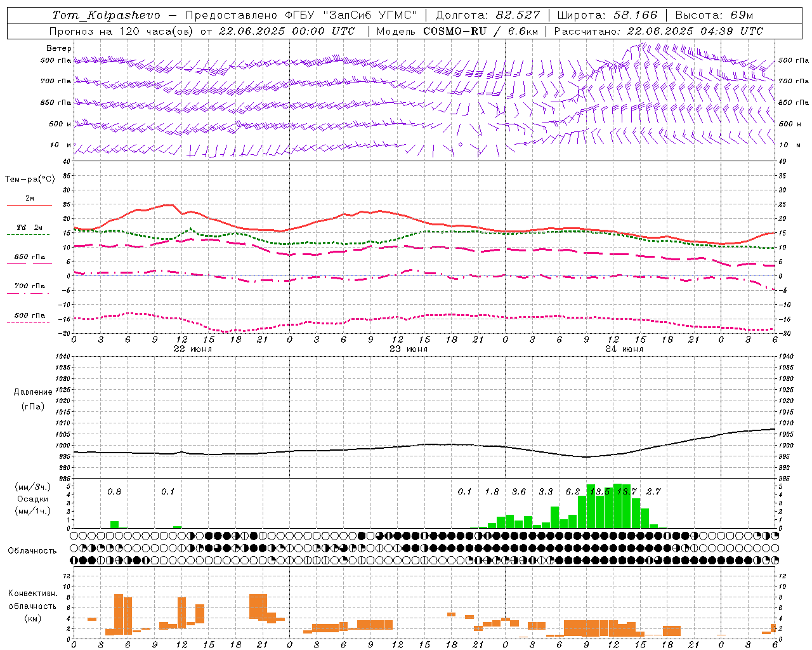Click the 24 июня date label

pos(624,348)
